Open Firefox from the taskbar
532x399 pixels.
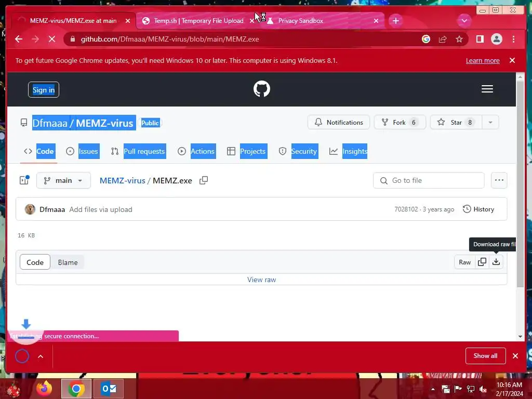pyautogui.click(x=44, y=389)
